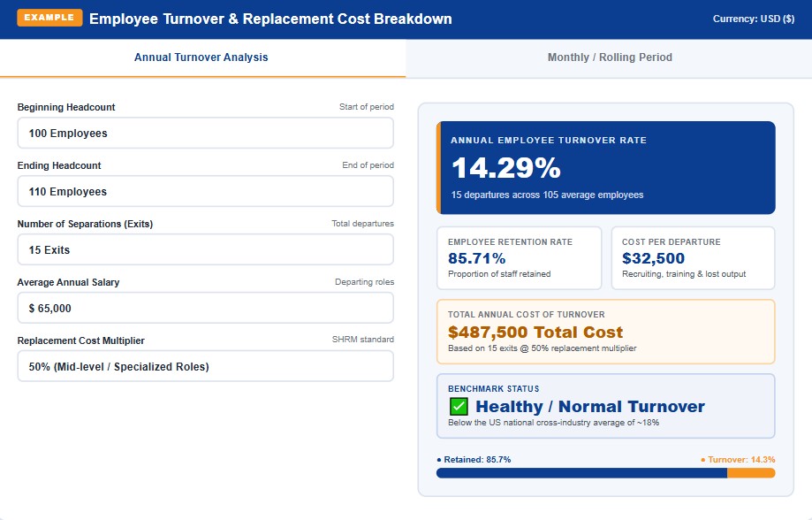Click the 'Total departures' hint text
The height and width of the screenshot is (520, 812).
tap(363, 224)
